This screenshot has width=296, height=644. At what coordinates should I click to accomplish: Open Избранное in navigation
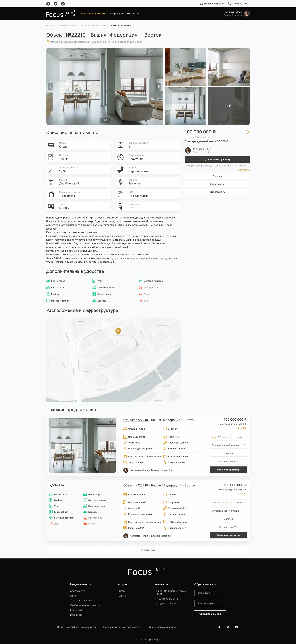pos(116,14)
